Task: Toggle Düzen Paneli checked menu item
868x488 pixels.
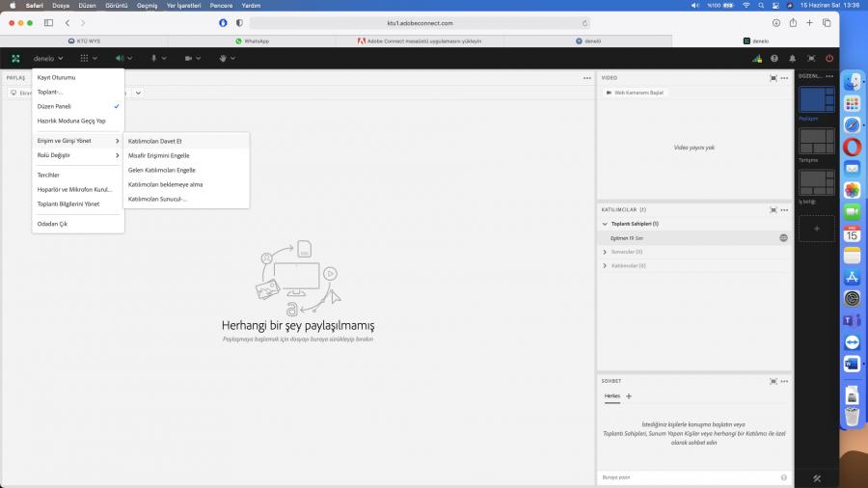Action: [x=78, y=106]
